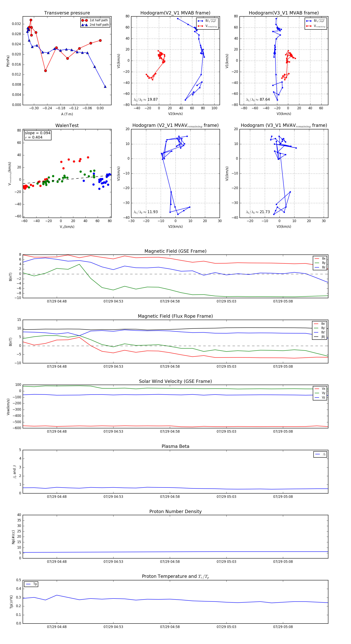This screenshot has height=644, width=351.
Task: Click the 'A (T·m)' x-axis label
Action: click(67, 114)
